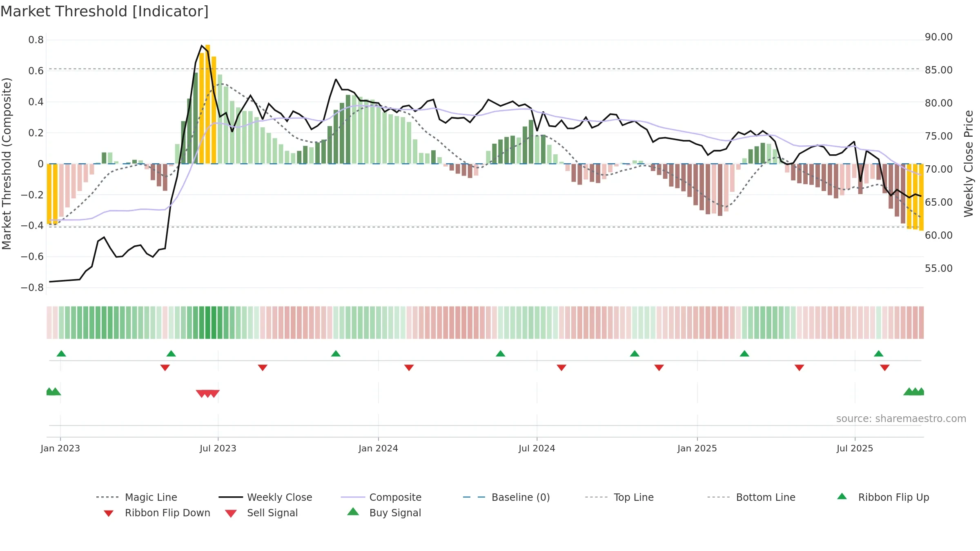980x551 pixels.
Task: Click the 0.8 left axis value
Action: pos(36,40)
